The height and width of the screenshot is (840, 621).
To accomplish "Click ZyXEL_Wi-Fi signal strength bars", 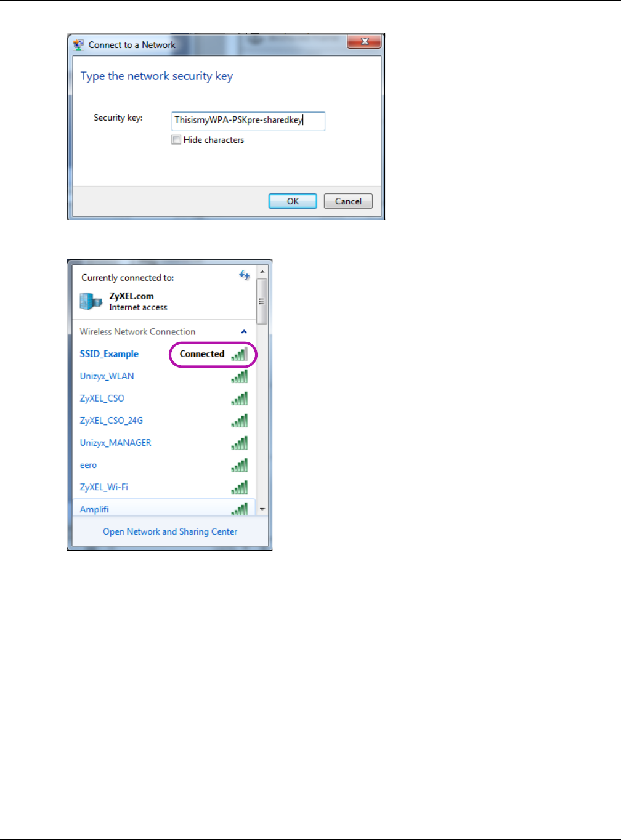I will (x=240, y=487).
